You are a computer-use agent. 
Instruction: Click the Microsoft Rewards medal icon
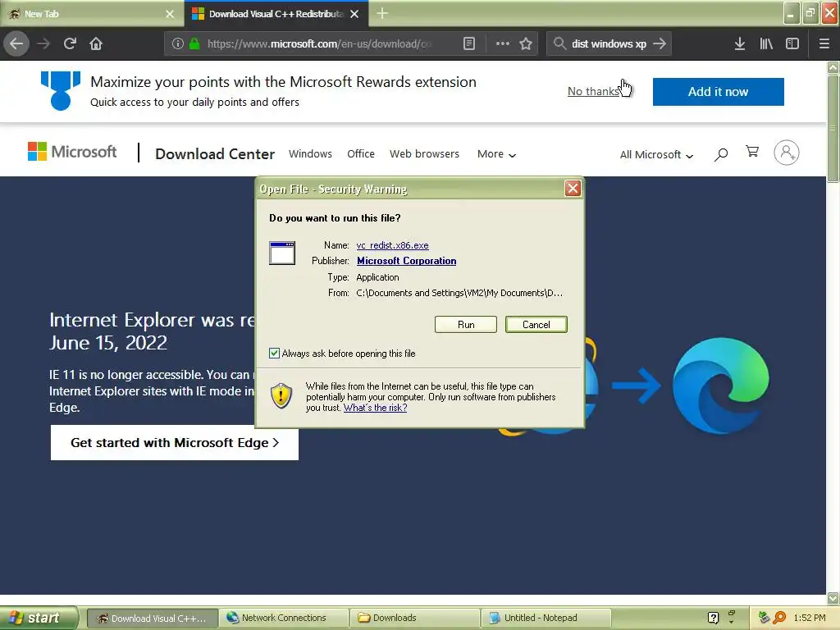point(61,90)
